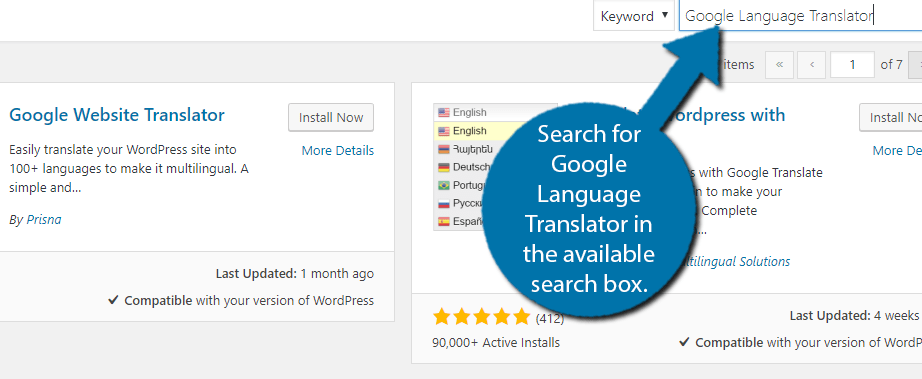Click the Spanish flag in language list

443,222
